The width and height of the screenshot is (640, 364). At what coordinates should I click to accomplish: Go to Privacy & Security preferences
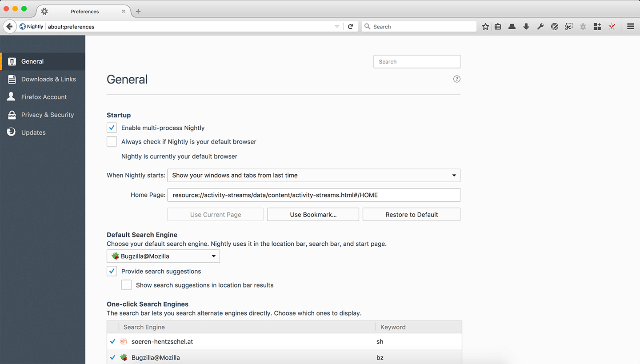click(x=43, y=115)
